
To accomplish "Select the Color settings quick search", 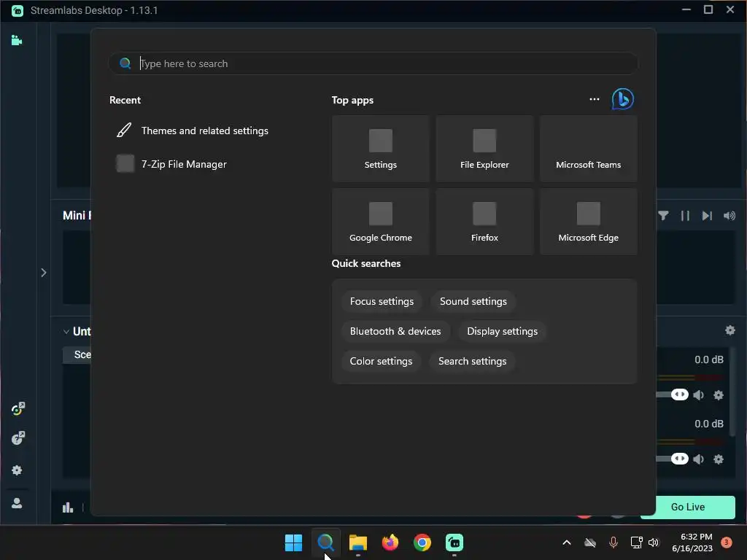I will coord(381,362).
